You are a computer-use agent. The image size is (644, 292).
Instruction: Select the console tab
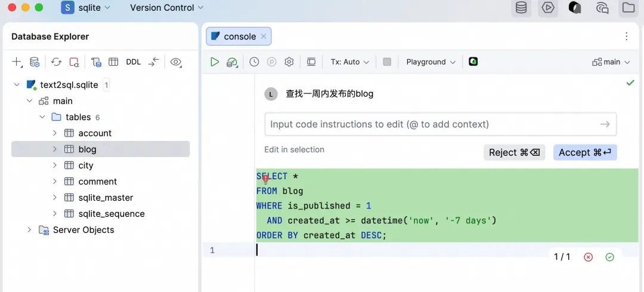(x=239, y=36)
